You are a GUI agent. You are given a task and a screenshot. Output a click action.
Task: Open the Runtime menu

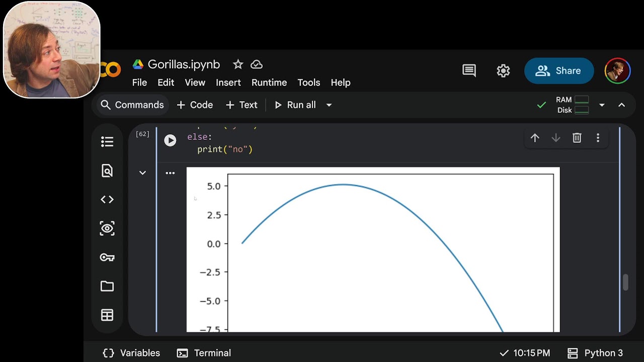click(x=269, y=82)
